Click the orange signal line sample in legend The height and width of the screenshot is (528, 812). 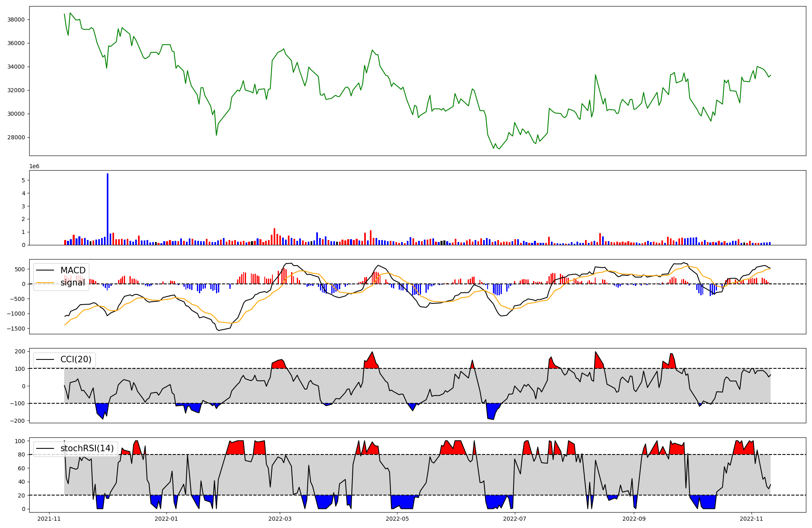[45, 283]
